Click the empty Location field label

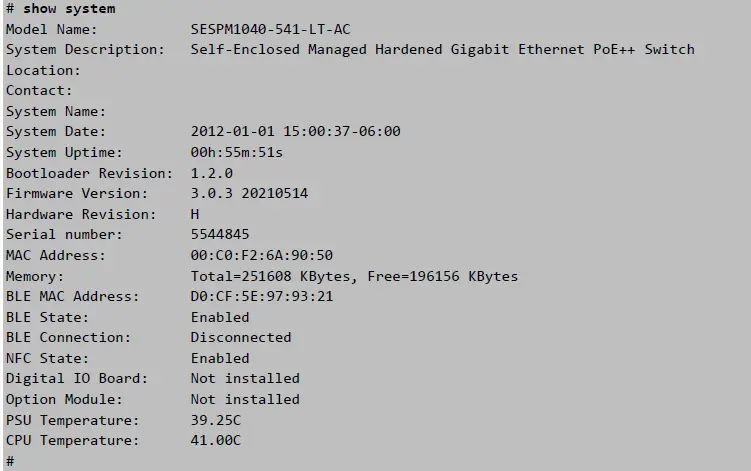click(x=43, y=71)
